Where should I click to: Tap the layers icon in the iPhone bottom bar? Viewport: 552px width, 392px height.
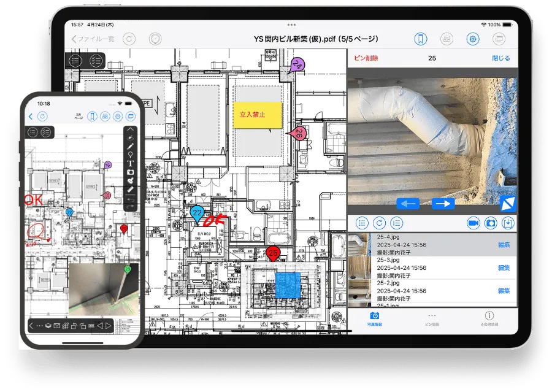[48, 326]
